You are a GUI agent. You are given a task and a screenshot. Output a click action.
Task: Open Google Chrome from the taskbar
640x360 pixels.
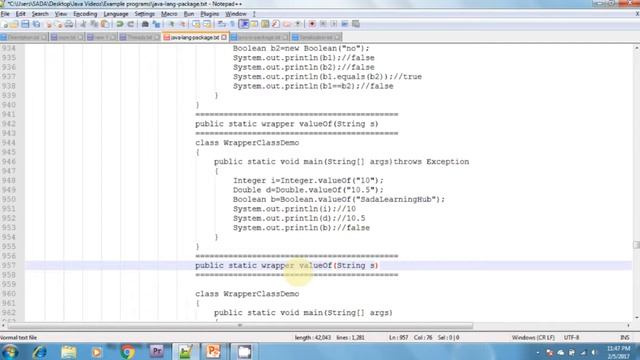point(127,352)
